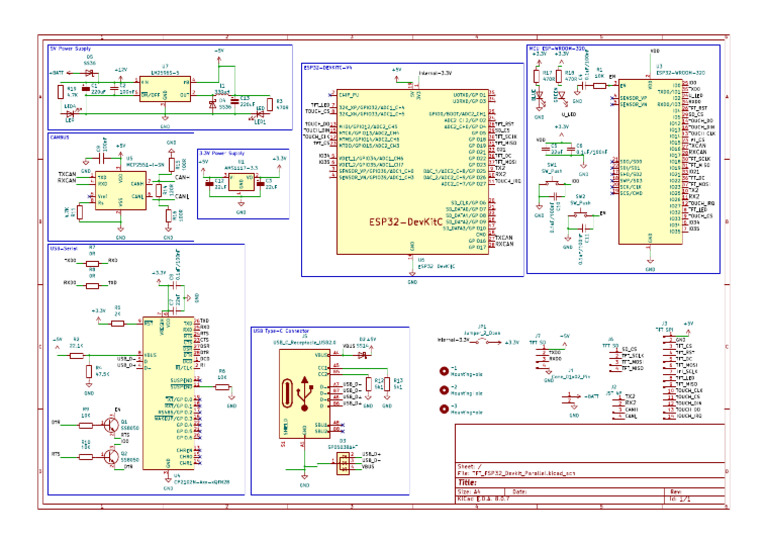Select the SW1 push button symbol
Screen dimensions: 768x543
[x=552, y=183]
